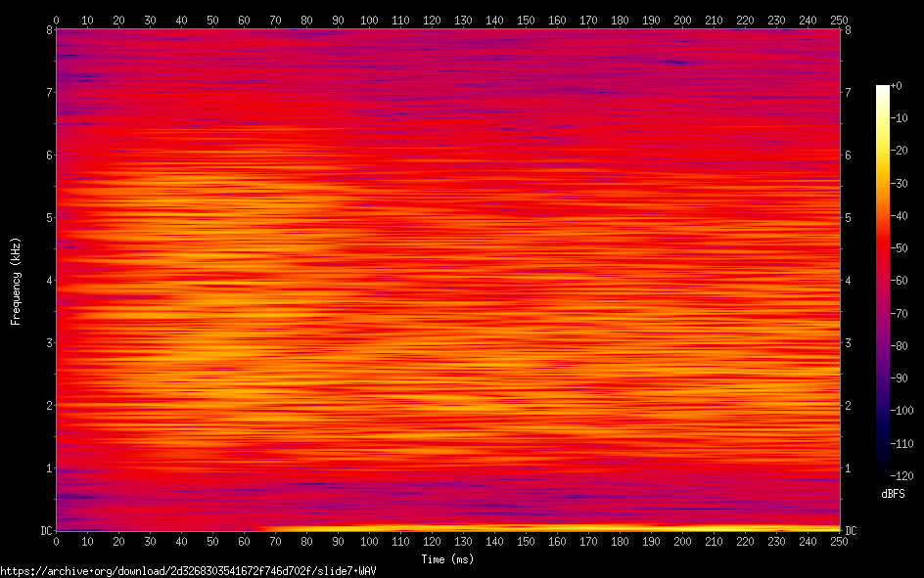Select the 200 ms mark on the top time axis
Viewport: 924px width, 578px height.
coord(682,19)
